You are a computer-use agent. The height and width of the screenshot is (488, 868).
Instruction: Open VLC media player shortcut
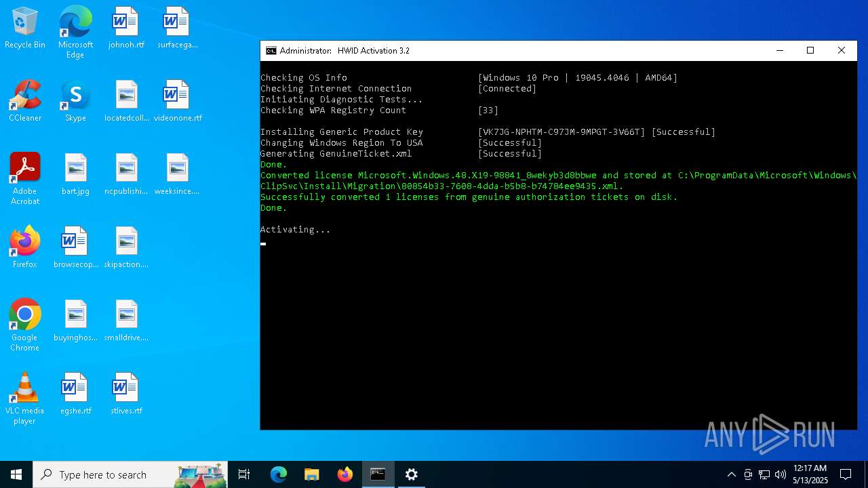point(25,399)
